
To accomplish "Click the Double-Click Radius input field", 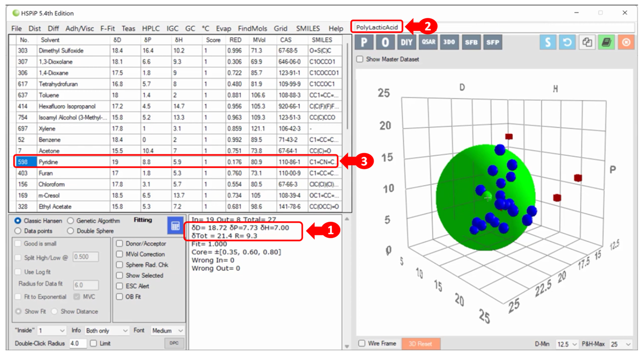I will 78,343.
